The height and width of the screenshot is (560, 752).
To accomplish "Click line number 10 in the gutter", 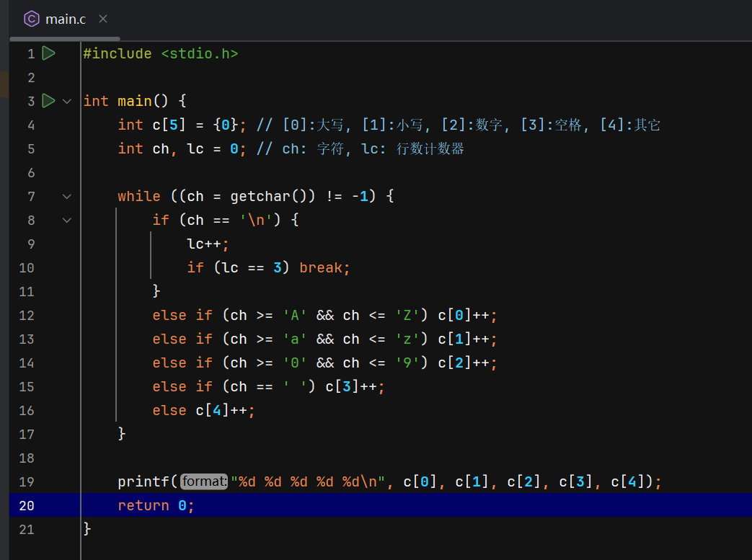I will coord(27,267).
